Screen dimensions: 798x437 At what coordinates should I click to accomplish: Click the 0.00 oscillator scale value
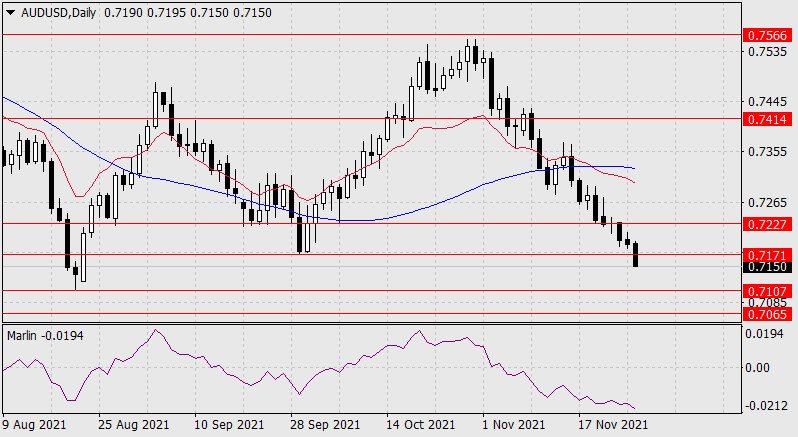(757, 367)
